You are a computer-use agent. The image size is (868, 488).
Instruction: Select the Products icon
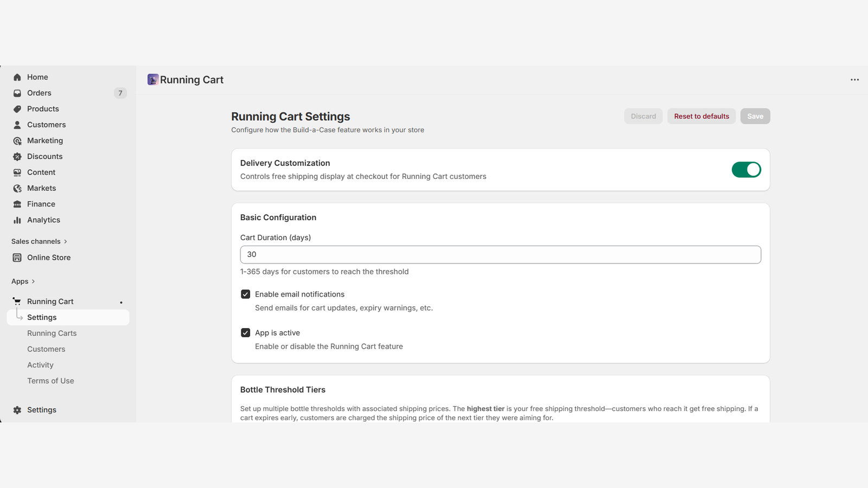(17, 108)
